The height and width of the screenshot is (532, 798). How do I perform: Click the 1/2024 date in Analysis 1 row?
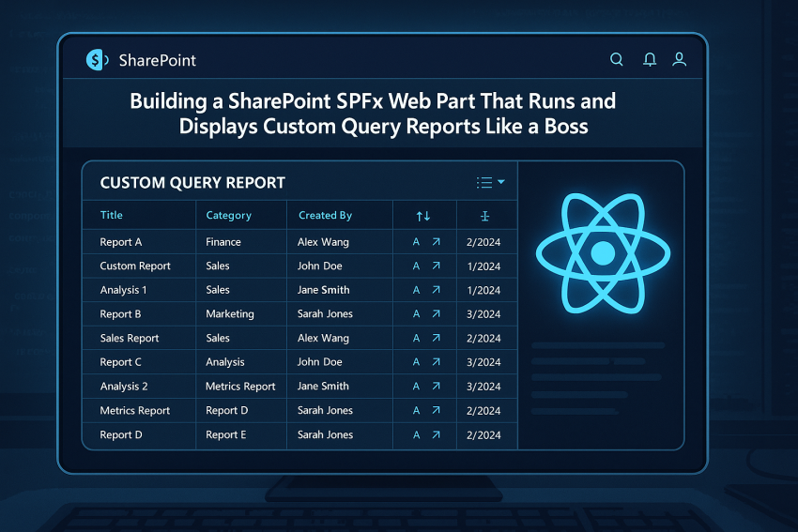[x=484, y=291]
